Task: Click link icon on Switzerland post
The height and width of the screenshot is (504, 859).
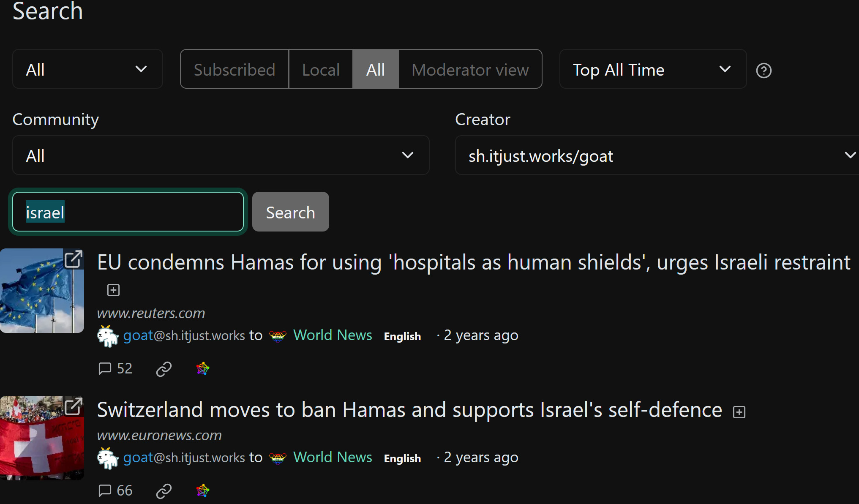Action: 164,491
